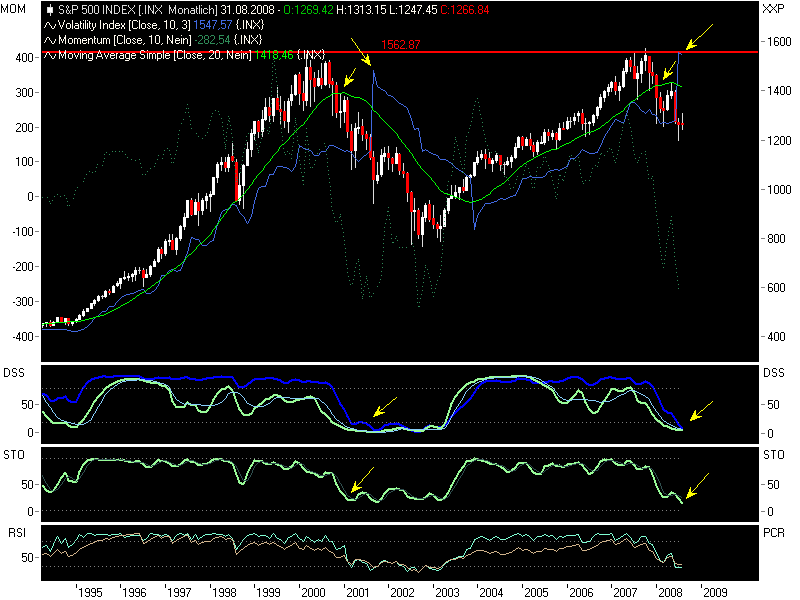The height and width of the screenshot is (600, 800).
Task: Click the -200 momentum axis value
Action: [x=22, y=266]
